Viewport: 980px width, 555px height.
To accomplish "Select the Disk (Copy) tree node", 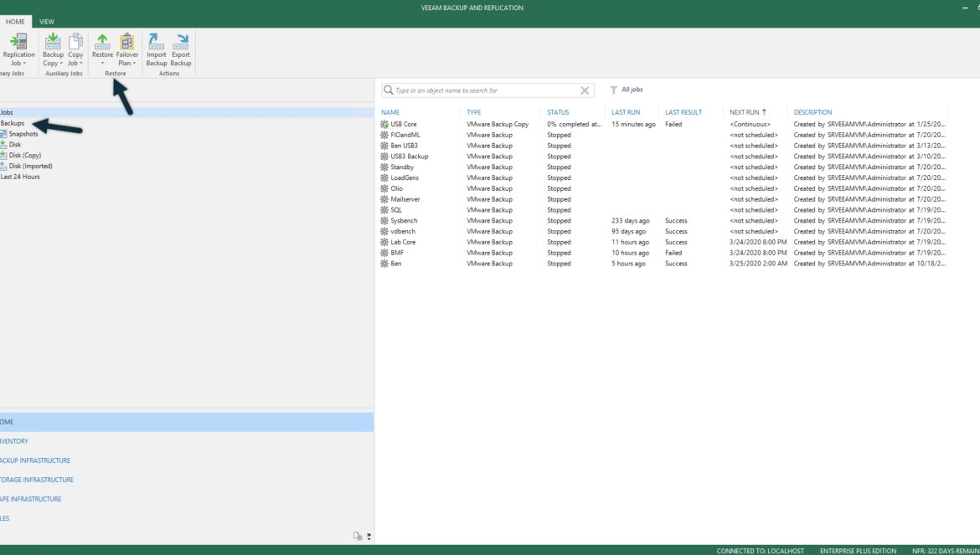I will [x=25, y=156].
